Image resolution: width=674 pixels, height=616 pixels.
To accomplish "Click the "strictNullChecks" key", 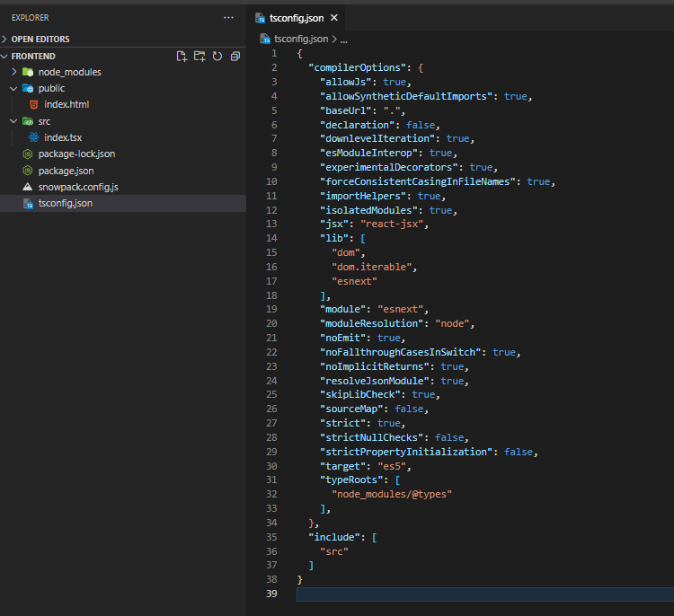I will [371, 437].
